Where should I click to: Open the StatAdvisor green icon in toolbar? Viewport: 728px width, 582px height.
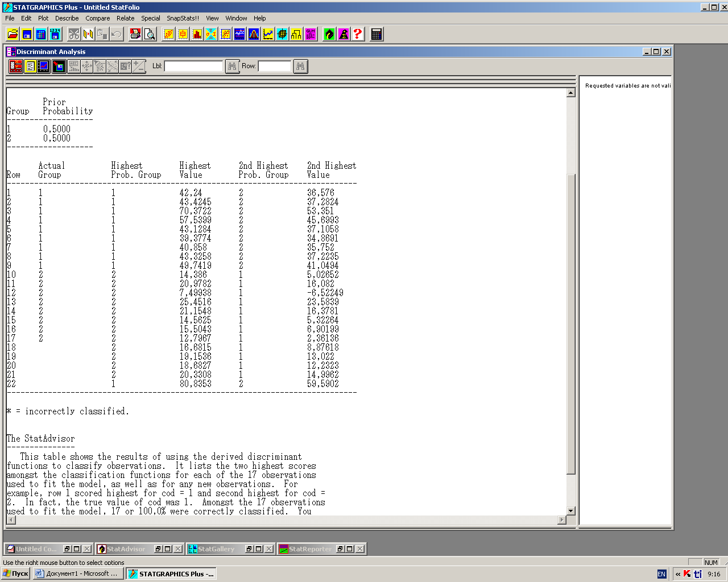(x=329, y=34)
